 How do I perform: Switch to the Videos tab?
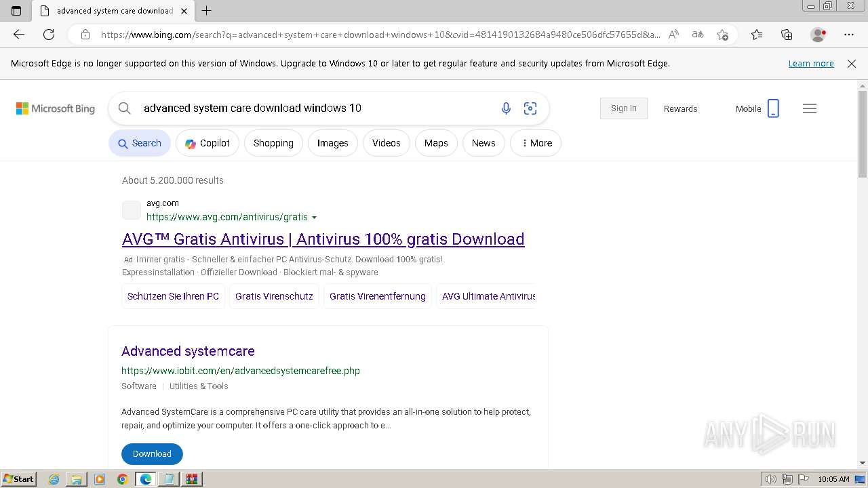tap(387, 143)
